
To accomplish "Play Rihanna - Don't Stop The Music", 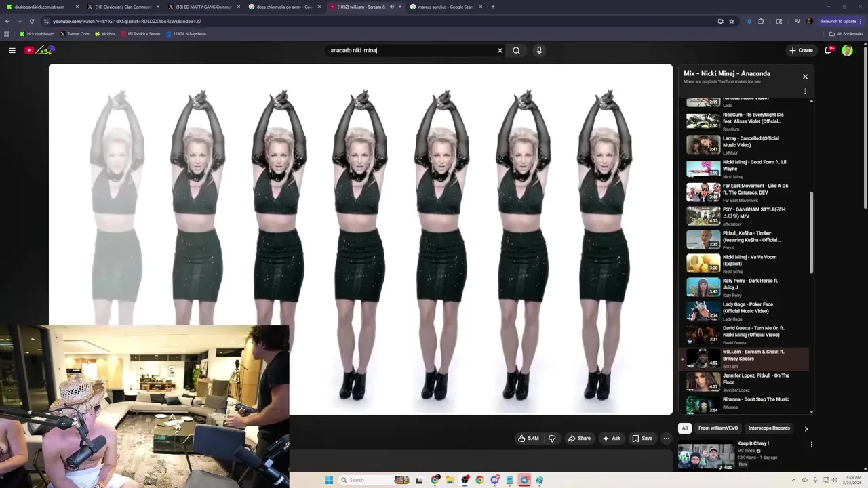I will pyautogui.click(x=743, y=404).
